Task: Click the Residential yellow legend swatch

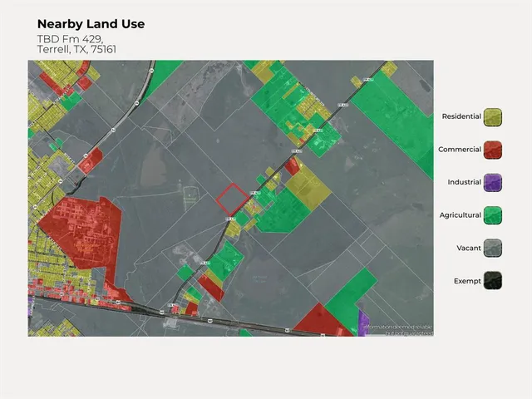Action: pyautogui.click(x=493, y=116)
